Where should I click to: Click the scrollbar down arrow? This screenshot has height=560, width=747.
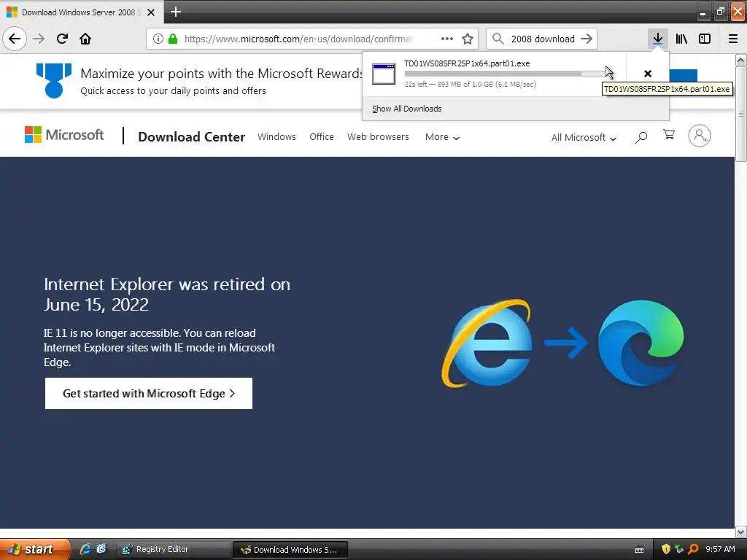click(x=741, y=532)
